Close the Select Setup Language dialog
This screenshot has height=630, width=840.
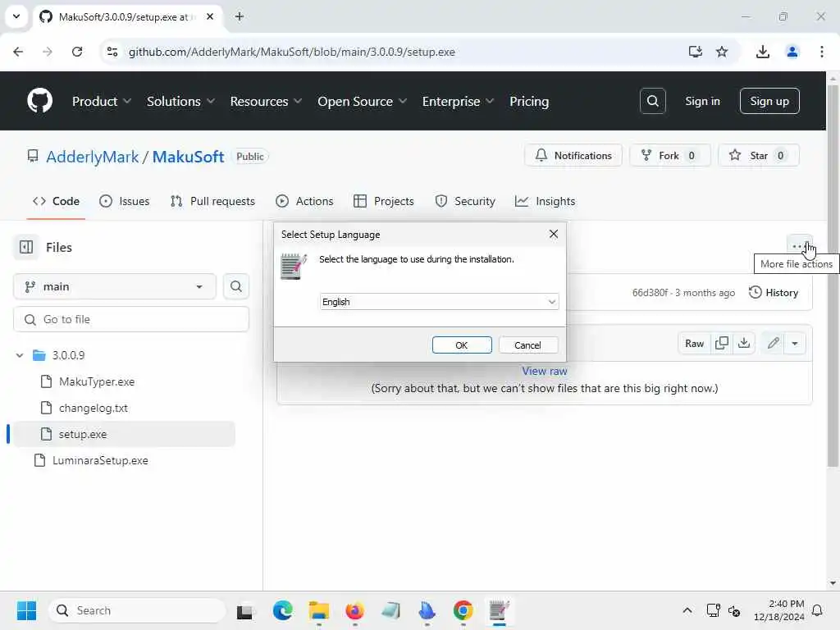tap(554, 234)
